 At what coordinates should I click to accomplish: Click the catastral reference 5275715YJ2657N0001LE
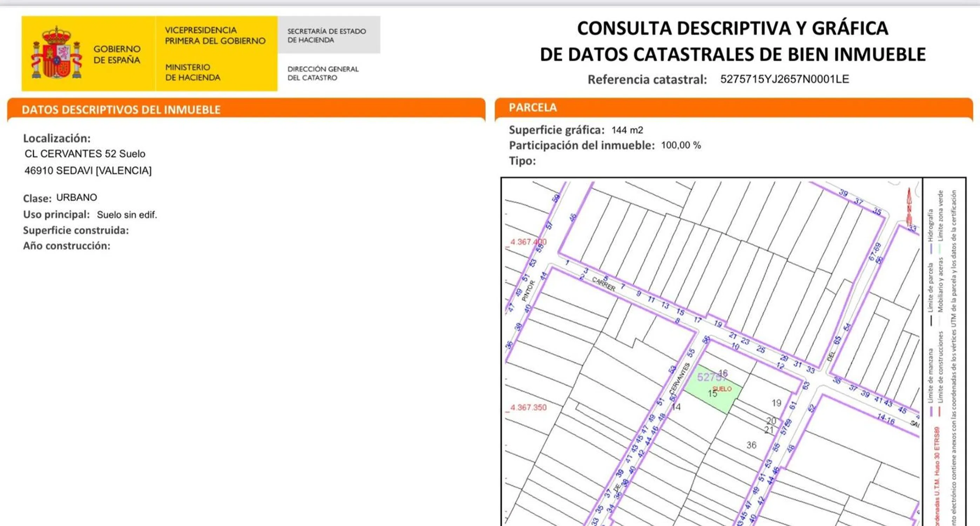coord(784,79)
